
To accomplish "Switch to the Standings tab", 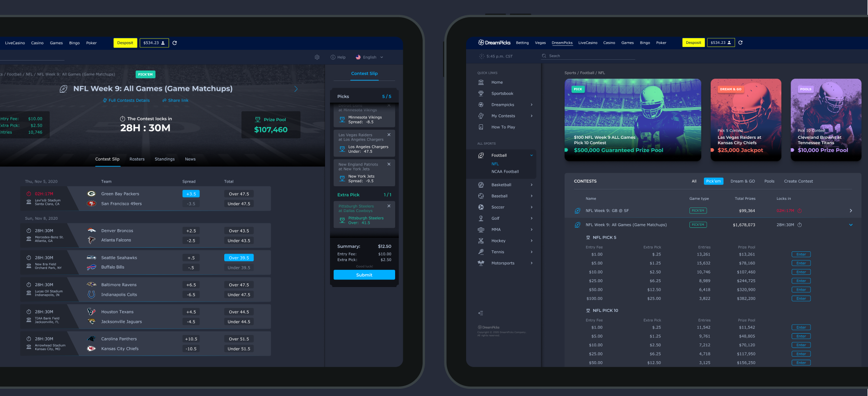I will pos(165,159).
